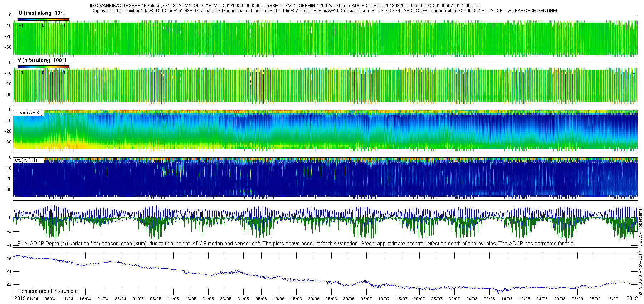644x304 pixels.
Task: Click the 13/09 date tick on time axis
Action: pyautogui.click(x=612, y=299)
